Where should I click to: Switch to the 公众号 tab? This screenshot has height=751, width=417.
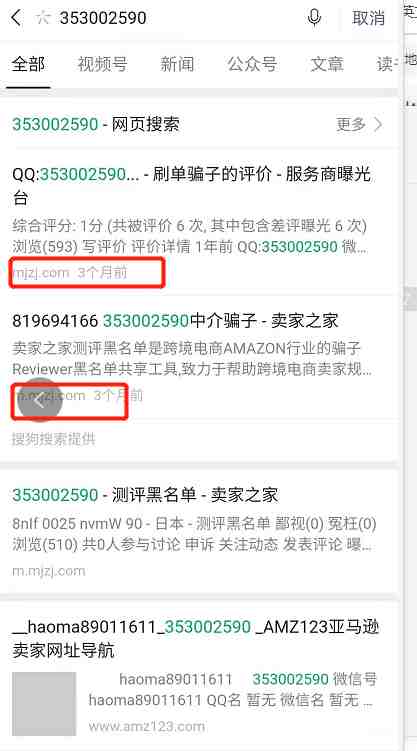pyautogui.click(x=252, y=64)
